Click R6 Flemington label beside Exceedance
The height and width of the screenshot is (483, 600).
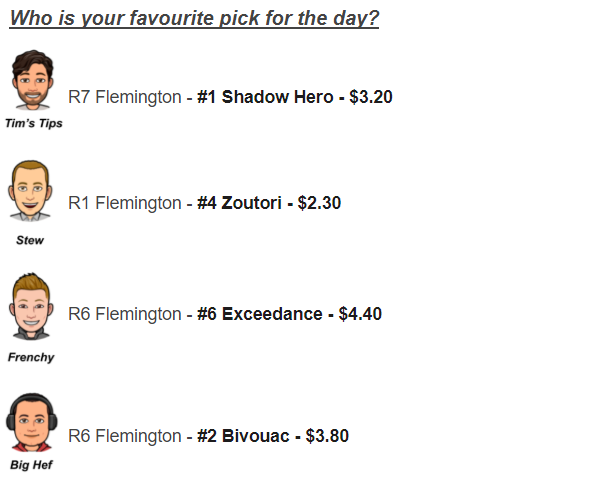125,314
